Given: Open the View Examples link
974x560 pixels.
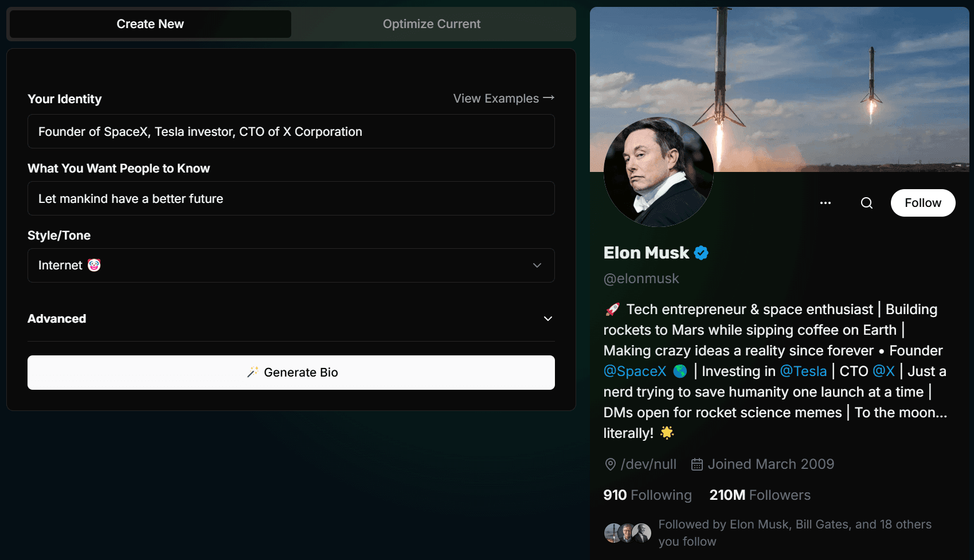Looking at the screenshot, I should (504, 99).
